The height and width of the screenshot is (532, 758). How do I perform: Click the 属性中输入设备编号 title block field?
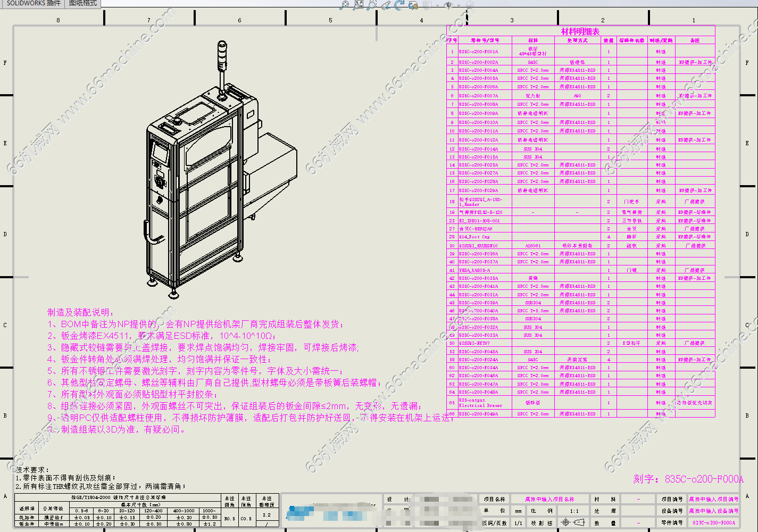(x=713, y=511)
